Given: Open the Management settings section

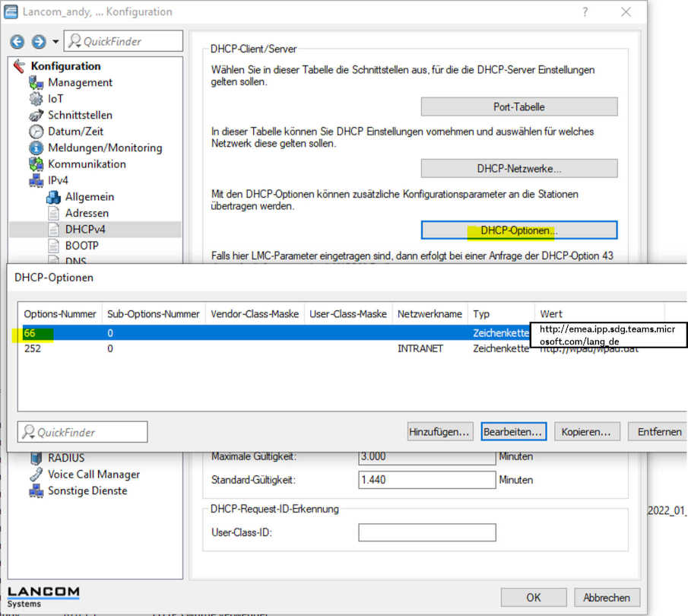Looking at the screenshot, I should pos(80,82).
